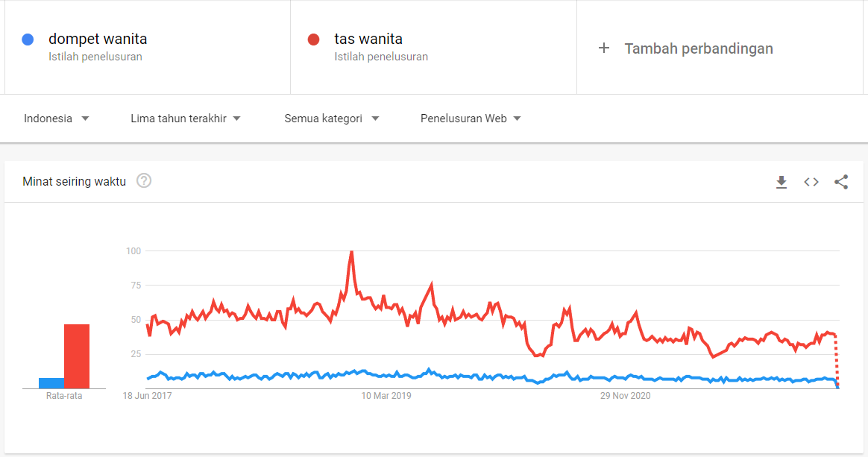Open the Semua kategori dropdown
Image resolution: width=868 pixels, height=457 pixels.
332,119
